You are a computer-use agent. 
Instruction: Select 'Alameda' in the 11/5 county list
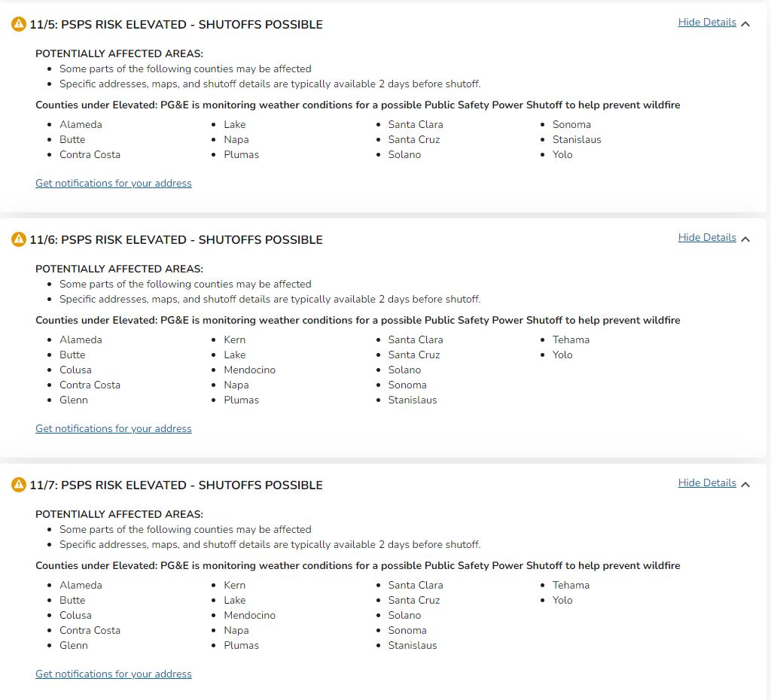point(81,124)
